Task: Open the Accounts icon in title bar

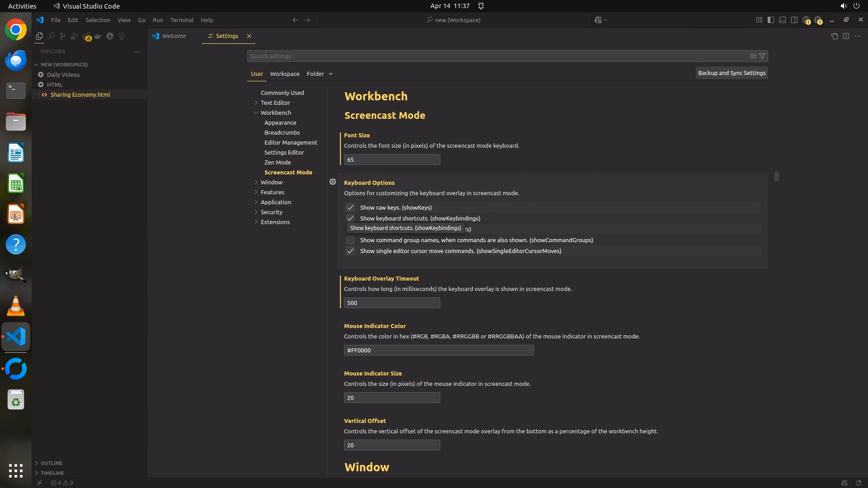Action: (x=807, y=20)
